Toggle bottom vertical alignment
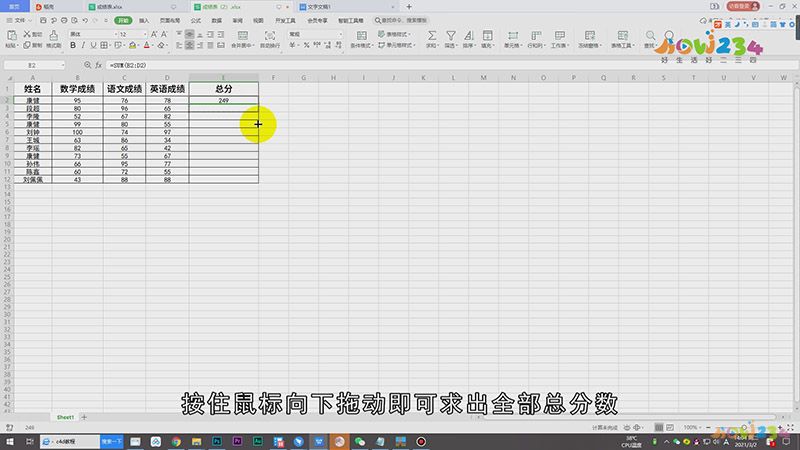The width and height of the screenshot is (800, 450). click(200, 34)
